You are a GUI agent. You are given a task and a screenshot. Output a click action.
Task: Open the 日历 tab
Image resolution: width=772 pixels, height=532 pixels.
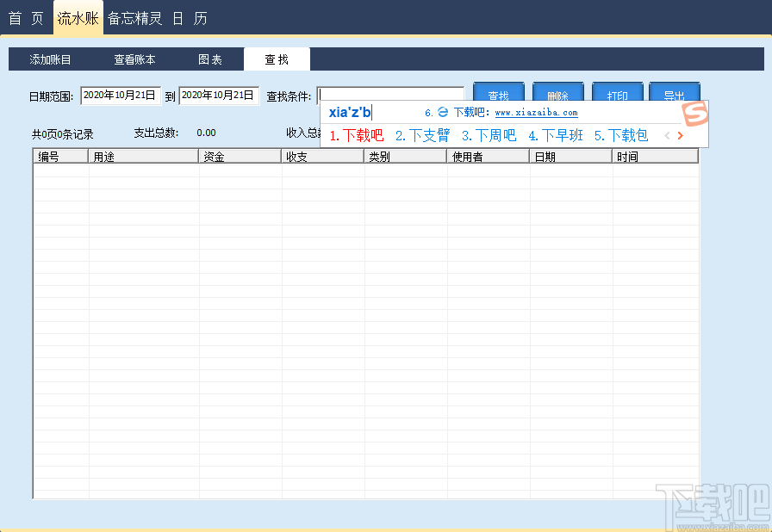click(190, 19)
